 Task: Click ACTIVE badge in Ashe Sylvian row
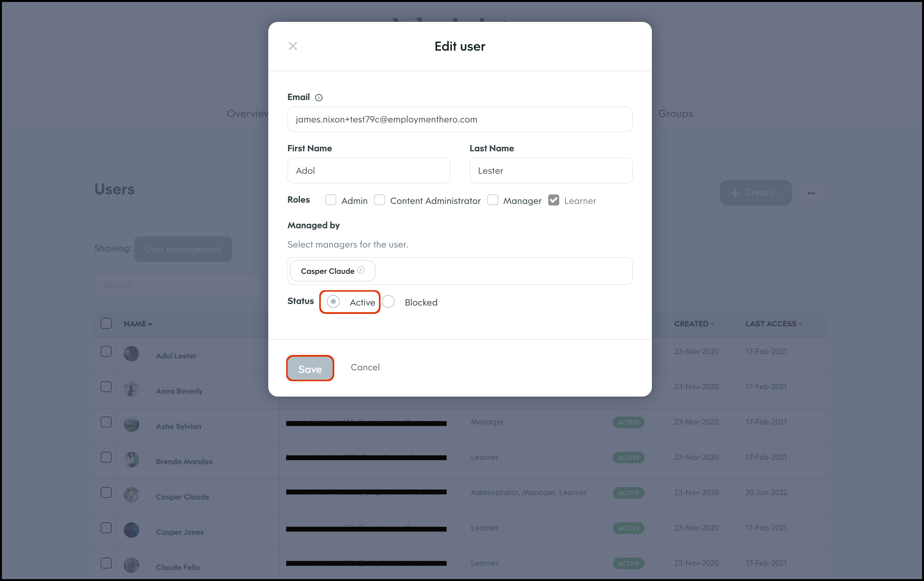pyautogui.click(x=628, y=422)
